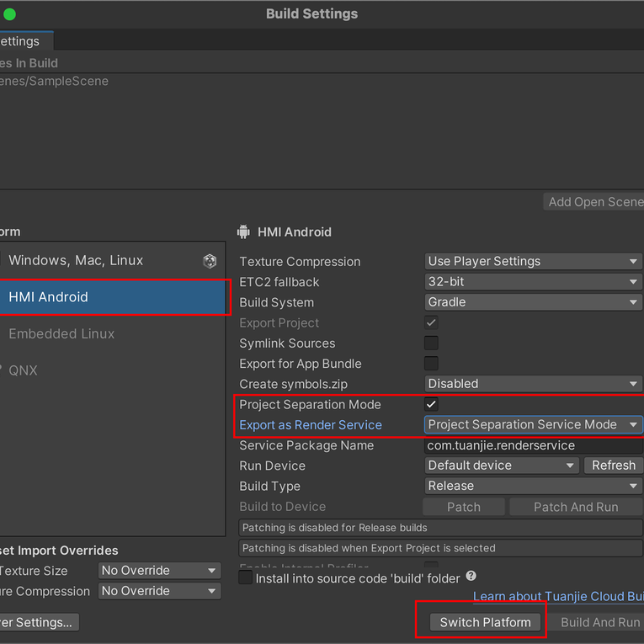Image resolution: width=644 pixels, height=644 pixels.
Task: Click the Unity logo icon beside Windows, Mac, Linux
Action: 210,261
